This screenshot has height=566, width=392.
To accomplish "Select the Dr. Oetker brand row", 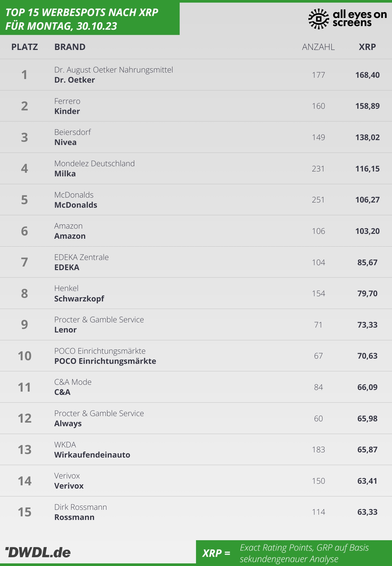I will click(196, 75).
